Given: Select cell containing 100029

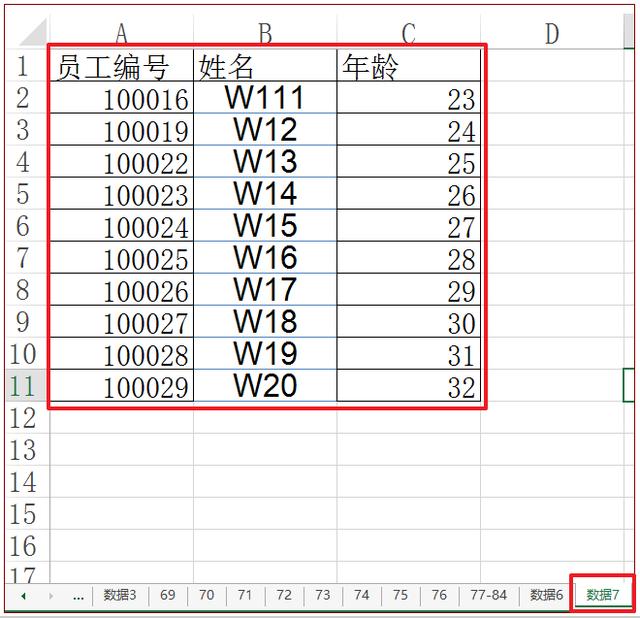Looking at the screenshot, I should click(x=121, y=386).
